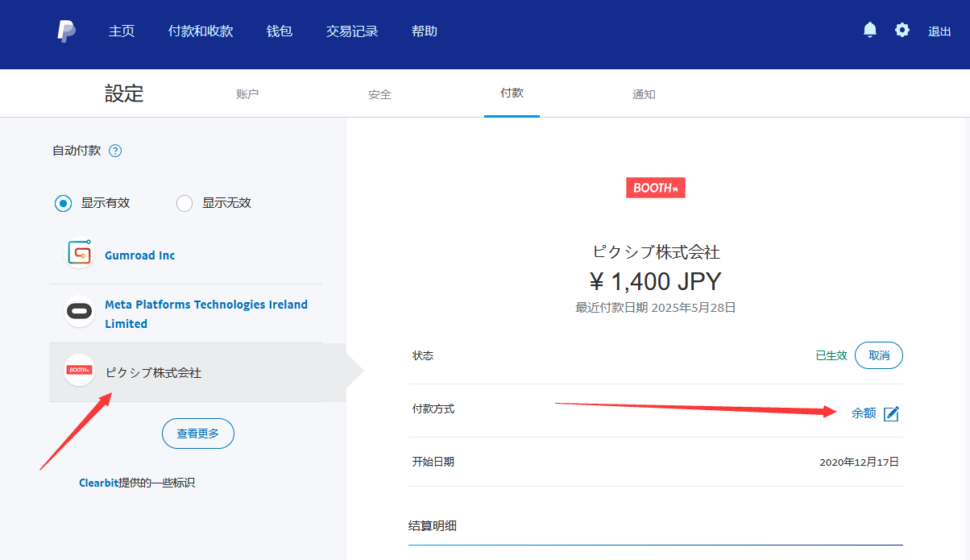
Task: Click the 状态 label
Action: (x=423, y=355)
